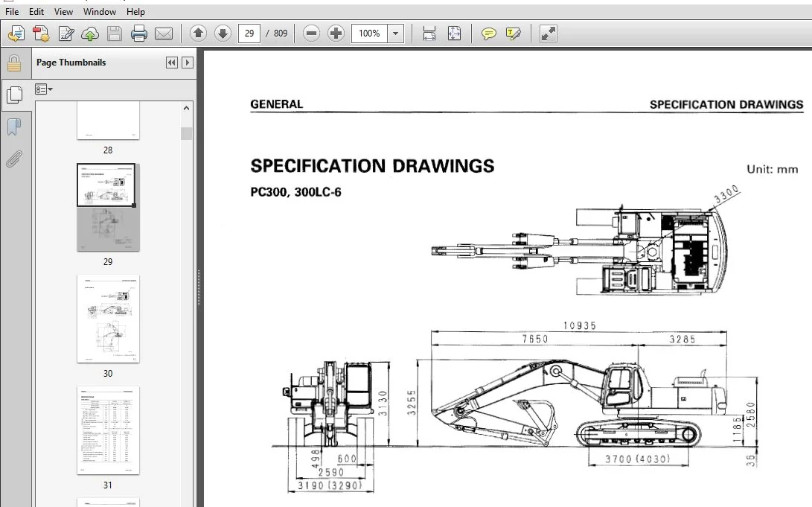Click the PC300, 300LC-6 model text
The width and height of the screenshot is (812, 507).
[x=295, y=192]
